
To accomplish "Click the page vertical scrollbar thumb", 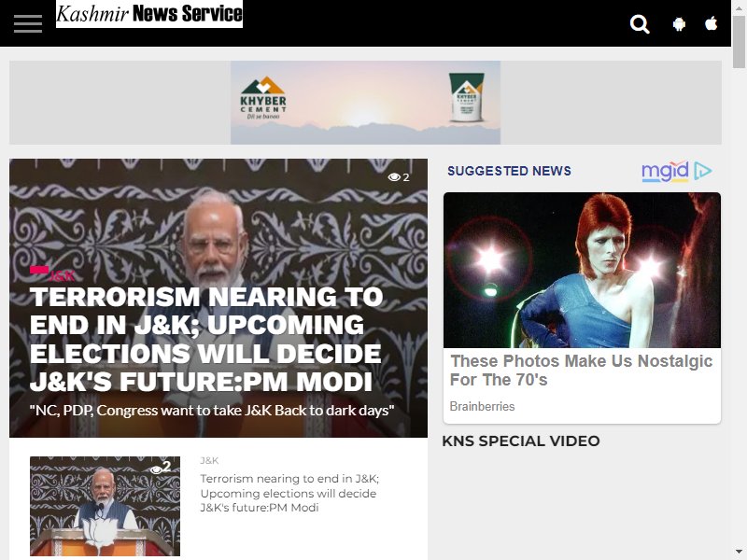I will click(739, 42).
